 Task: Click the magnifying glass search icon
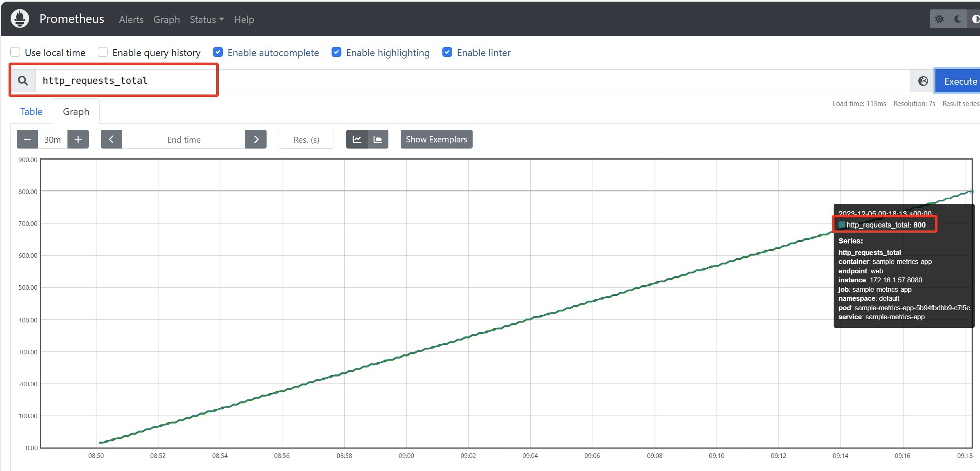pos(23,81)
